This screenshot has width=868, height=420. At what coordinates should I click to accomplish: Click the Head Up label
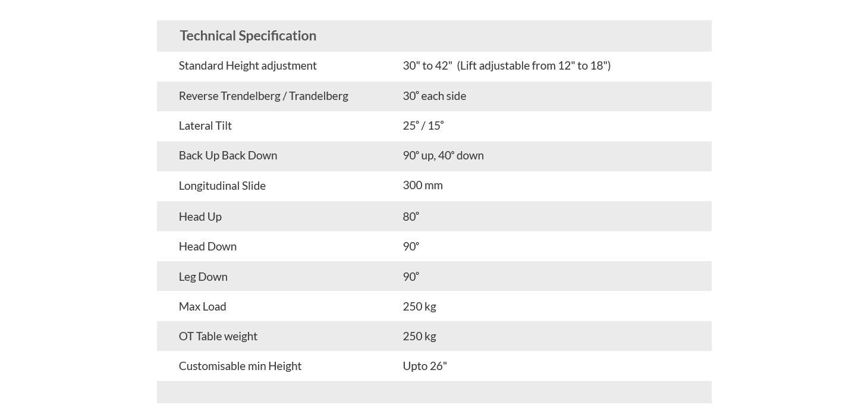200,217
